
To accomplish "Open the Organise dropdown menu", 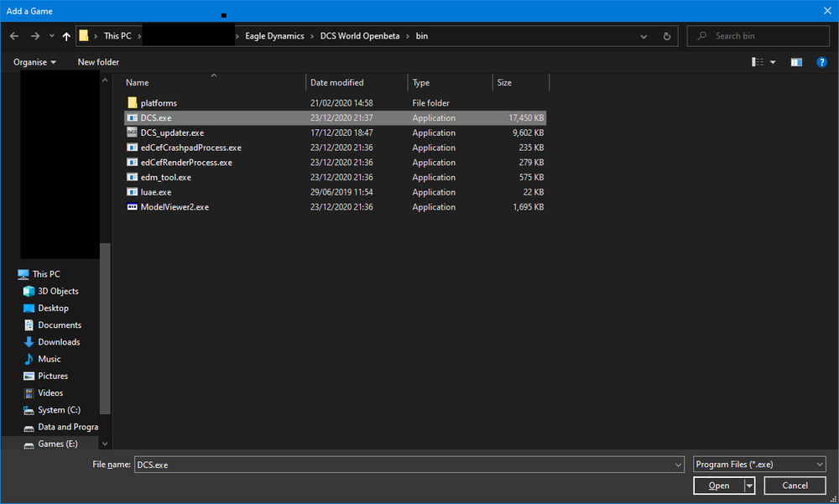I will point(35,62).
